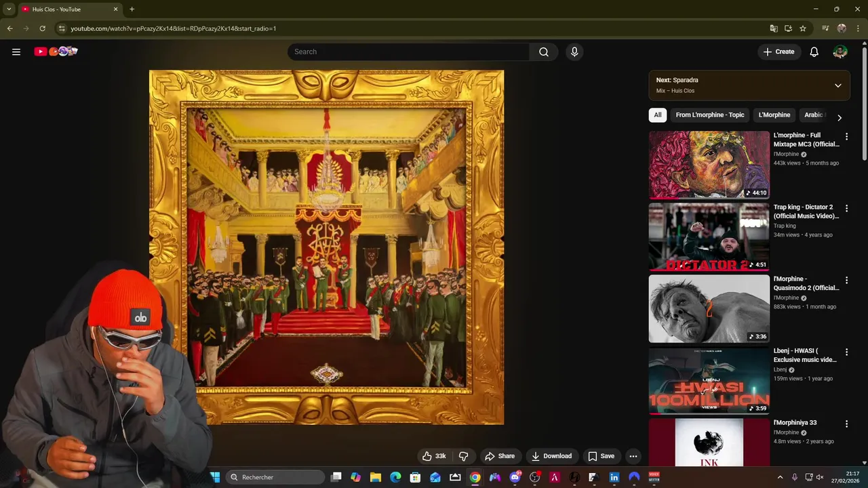Open Chrome media control icon

tap(825, 28)
